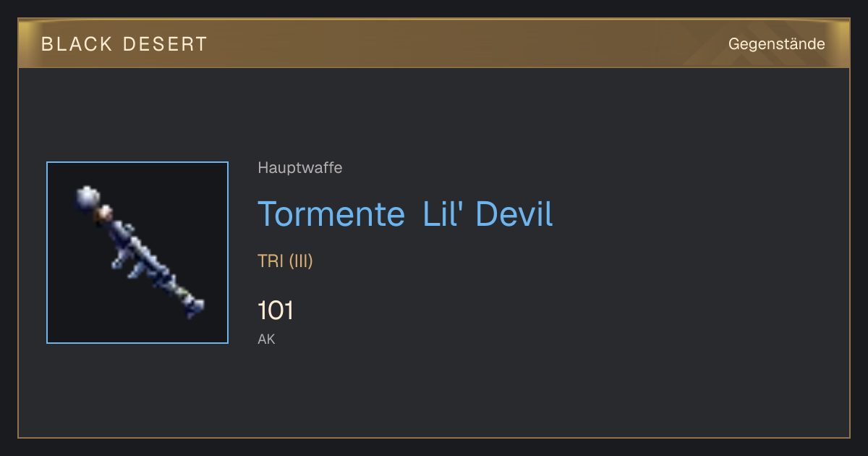Click the Tormente Lil' Devil item name

(x=405, y=214)
